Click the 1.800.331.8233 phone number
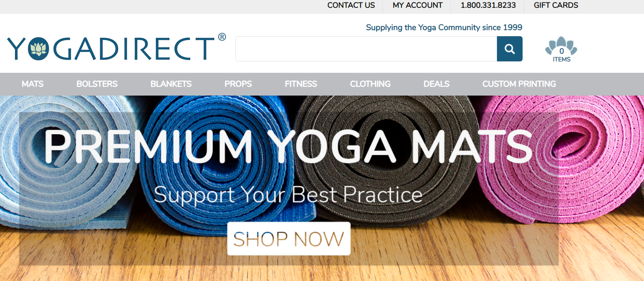 [488, 5]
